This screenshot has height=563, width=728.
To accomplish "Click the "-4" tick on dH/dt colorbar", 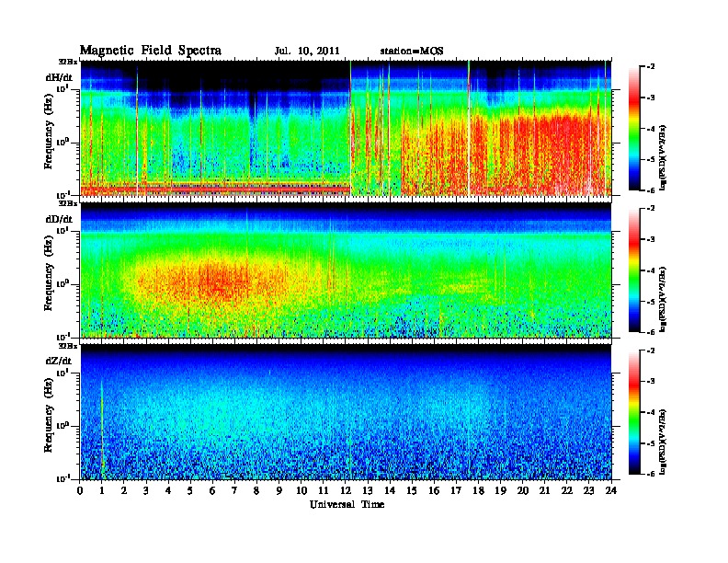I will [651, 129].
